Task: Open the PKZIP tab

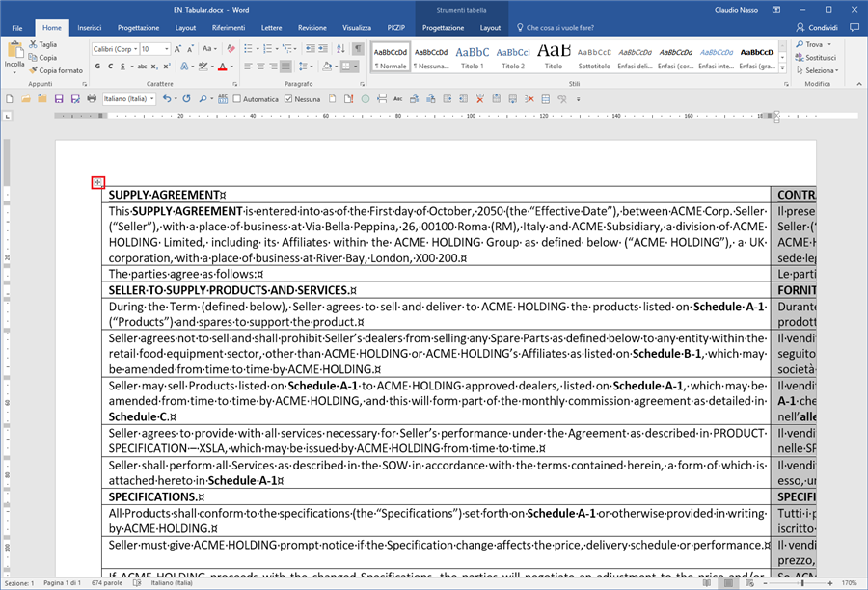Action: (x=395, y=28)
